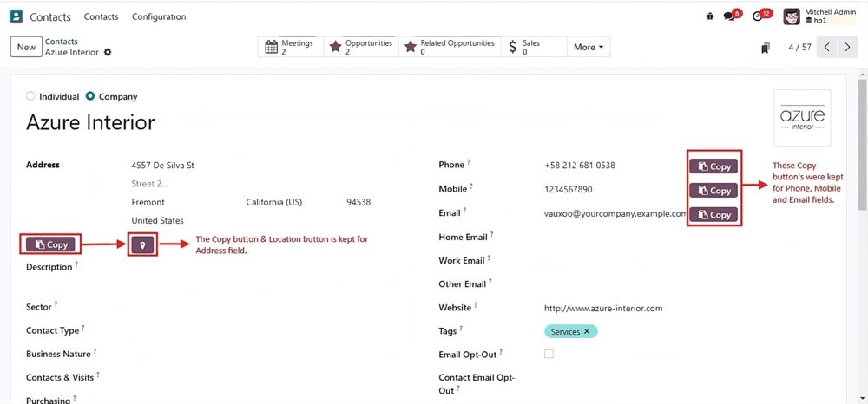Go to previous record arrow
The height and width of the screenshot is (404, 868).
826,47
